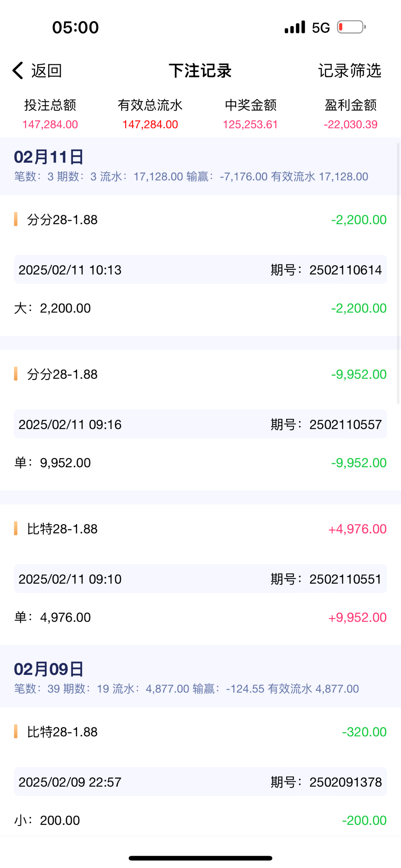
Task: Expand the 02月11日 date section header
Action: pyautogui.click(x=49, y=157)
